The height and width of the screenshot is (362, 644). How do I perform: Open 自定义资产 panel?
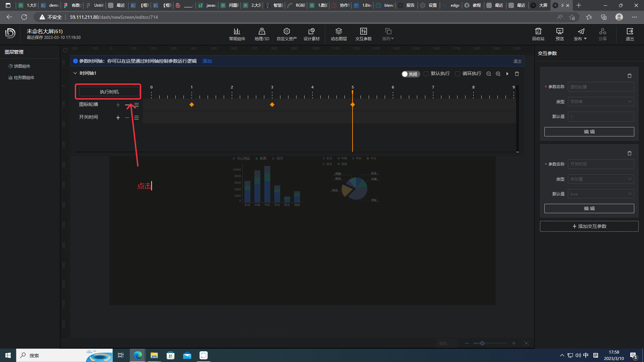286,34
